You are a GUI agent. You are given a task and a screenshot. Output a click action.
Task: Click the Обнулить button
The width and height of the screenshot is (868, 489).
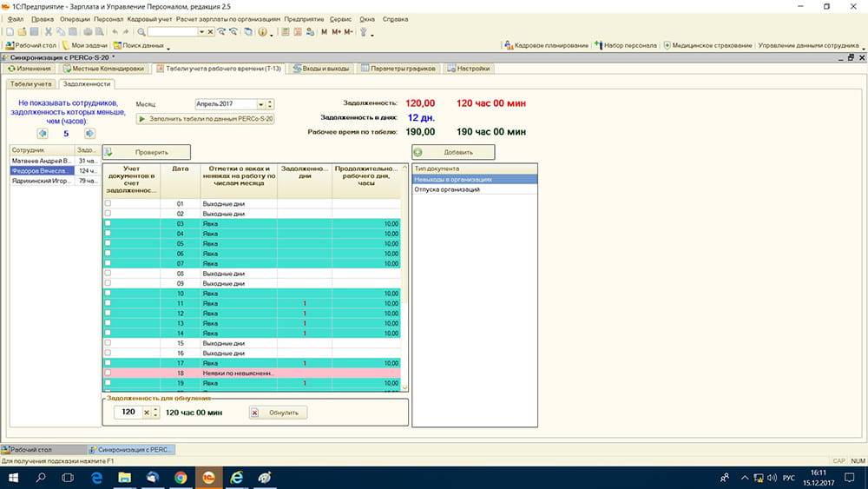(278, 413)
